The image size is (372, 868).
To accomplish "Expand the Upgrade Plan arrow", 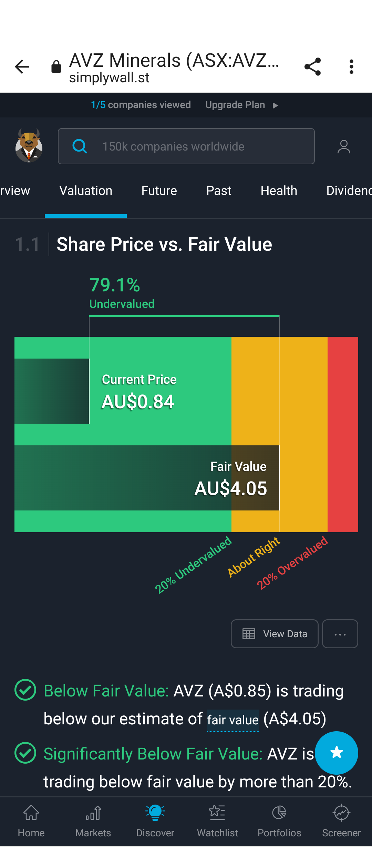I will pos(275,105).
